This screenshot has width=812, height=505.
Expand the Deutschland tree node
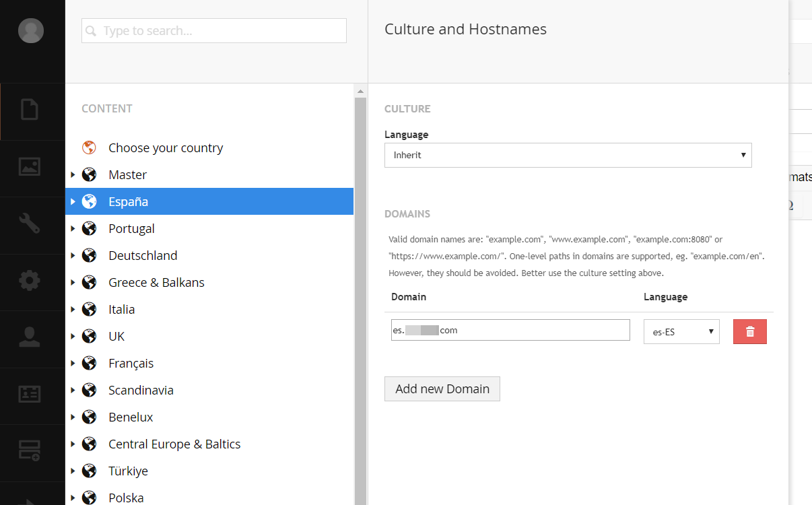pyautogui.click(x=73, y=255)
